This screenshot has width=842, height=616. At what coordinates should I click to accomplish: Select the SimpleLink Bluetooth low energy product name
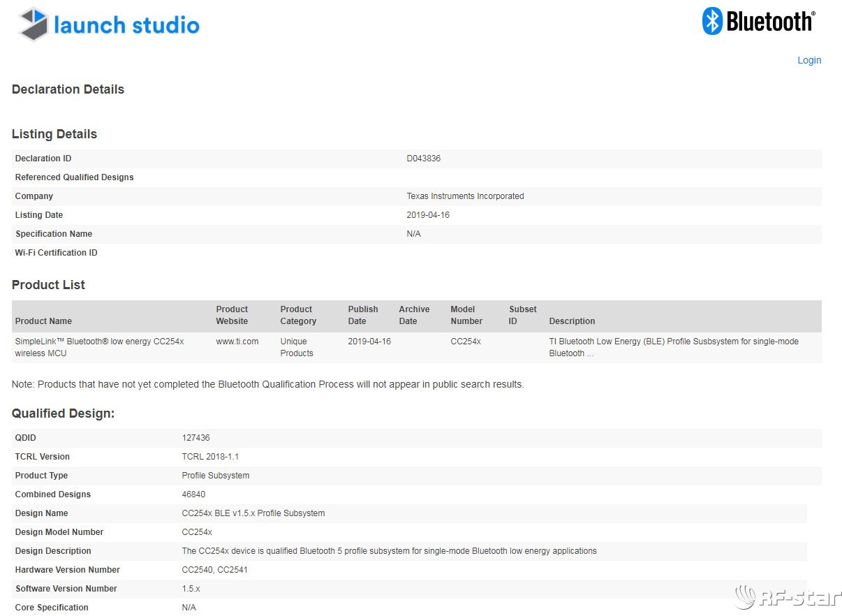pos(100,347)
